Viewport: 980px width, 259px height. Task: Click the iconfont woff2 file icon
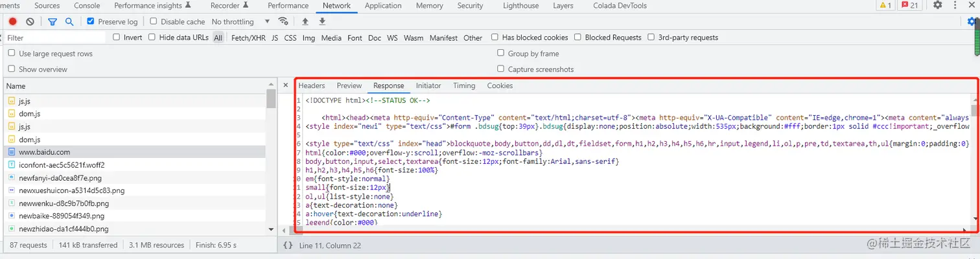pos(12,164)
